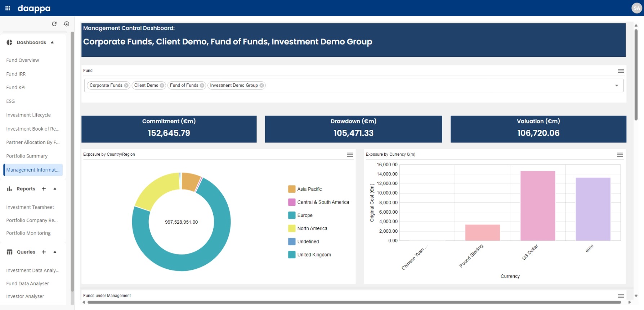This screenshot has height=310, width=644.
Task: Click the scroll up arrow of dashboard
Action: [x=636, y=26]
